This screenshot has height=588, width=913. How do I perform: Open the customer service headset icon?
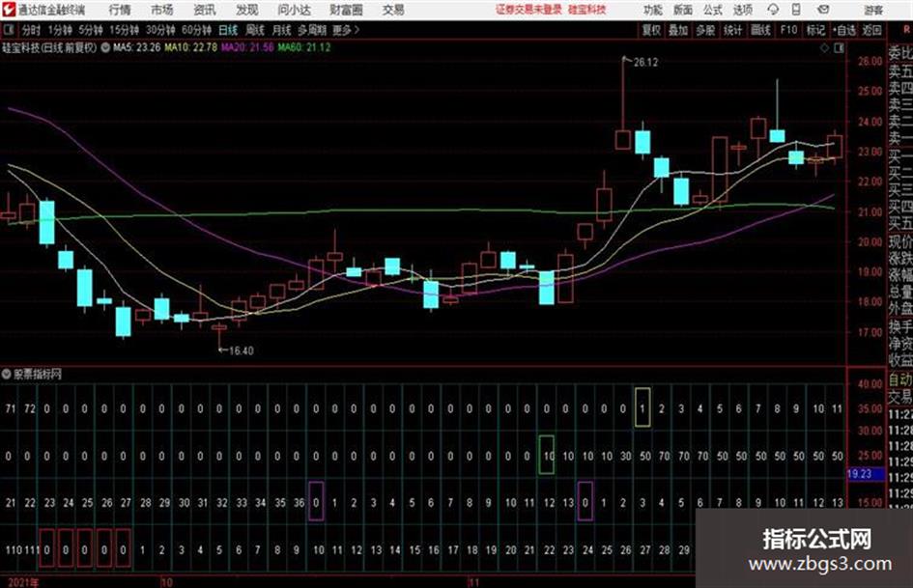[x=773, y=10]
